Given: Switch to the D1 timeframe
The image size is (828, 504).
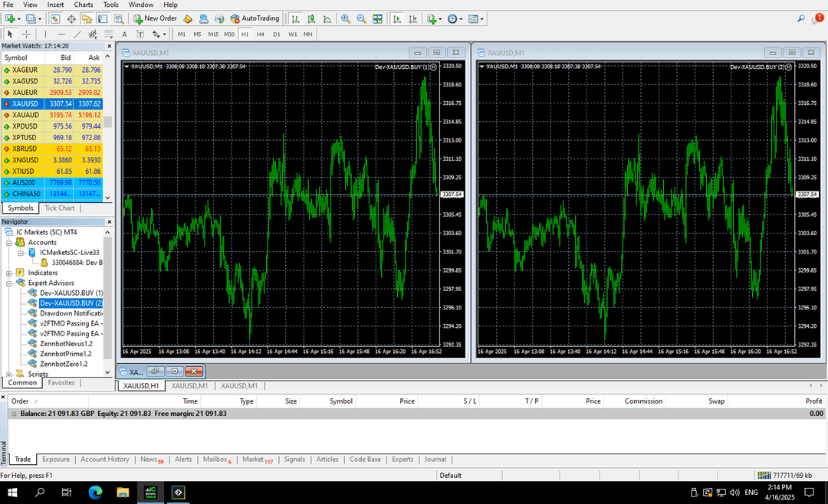Looking at the screenshot, I should point(277,34).
